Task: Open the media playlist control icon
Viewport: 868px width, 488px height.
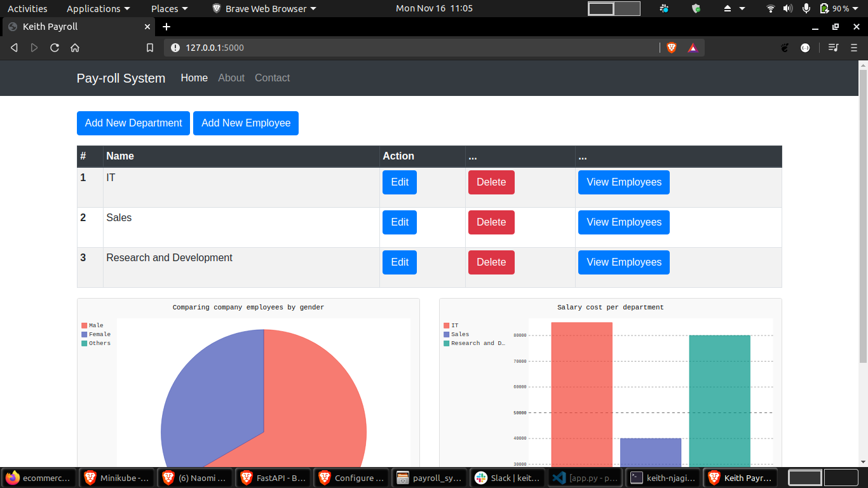Action: tap(833, 48)
